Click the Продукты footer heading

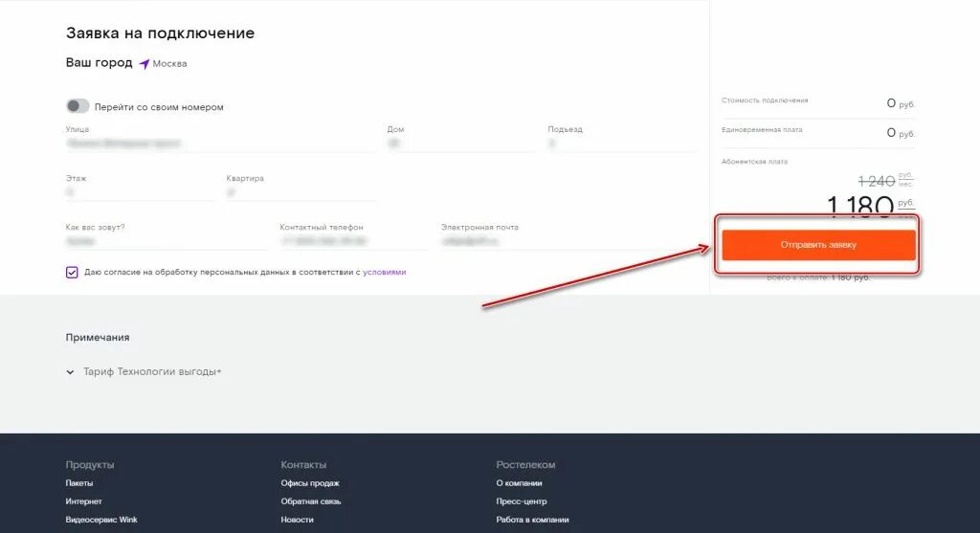pyautogui.click(x=90, y=465)
